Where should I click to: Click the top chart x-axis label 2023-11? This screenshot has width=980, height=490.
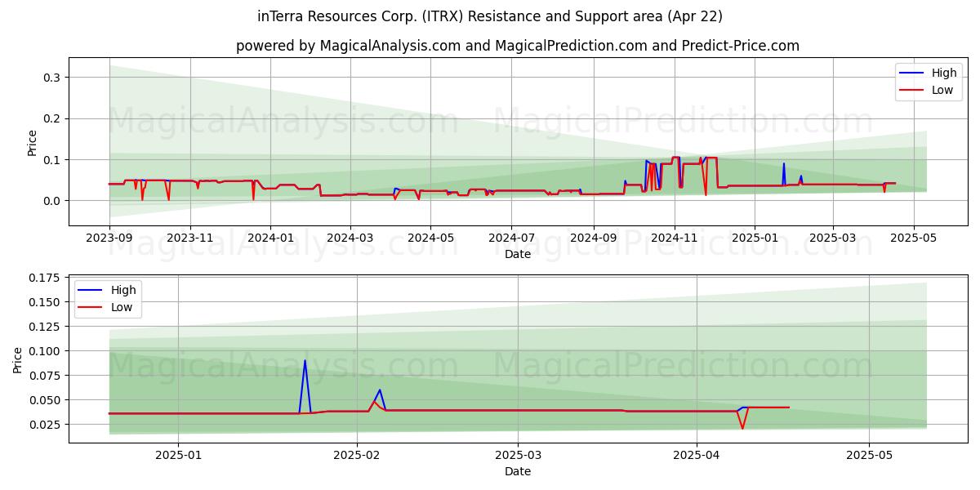[189, 237]
